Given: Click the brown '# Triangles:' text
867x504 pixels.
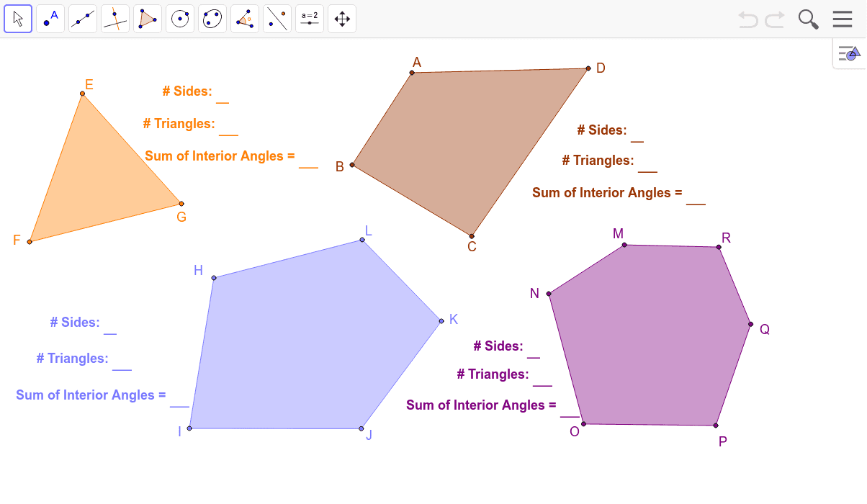Looking at the screenshot, I should [x=598, y=161].
